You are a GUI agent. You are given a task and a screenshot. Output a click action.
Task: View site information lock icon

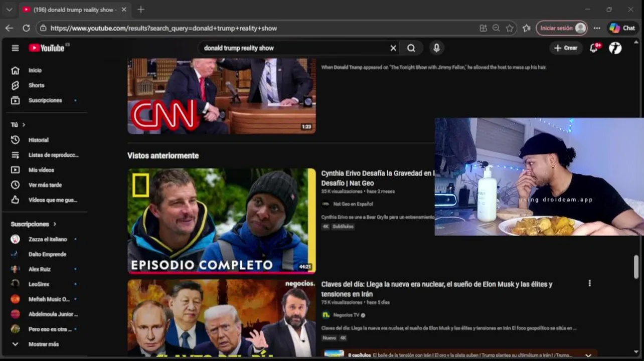[43, 29]
